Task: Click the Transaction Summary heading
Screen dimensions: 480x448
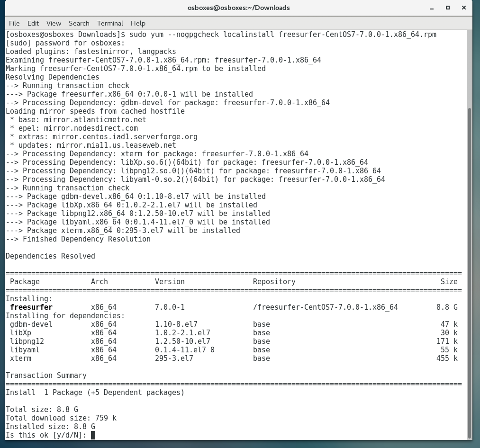Action: tap(46, 376)
